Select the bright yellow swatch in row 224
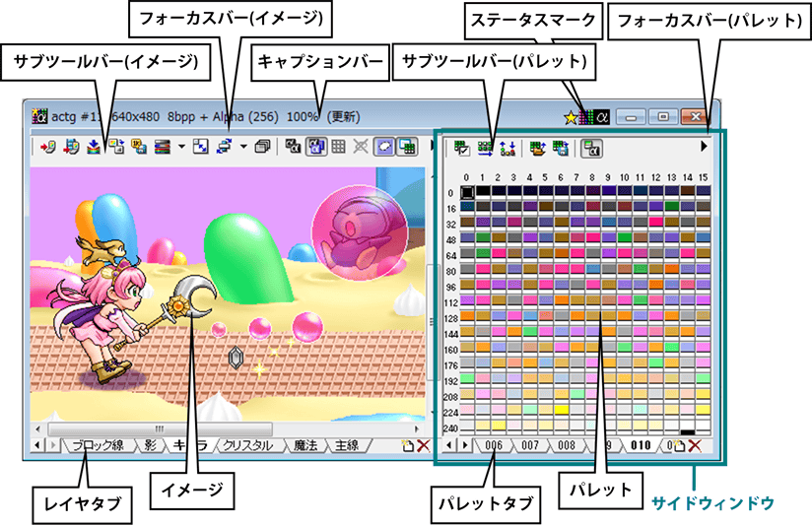This screenshot has height=525, width=812. point(562,410)
